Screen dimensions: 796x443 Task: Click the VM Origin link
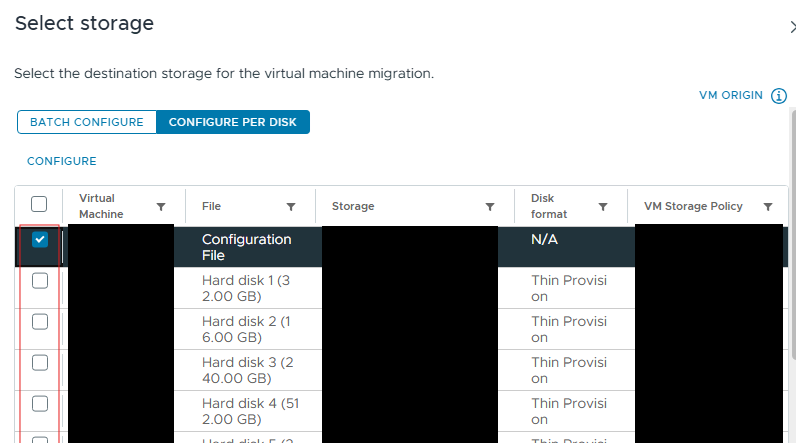point(730,96)
